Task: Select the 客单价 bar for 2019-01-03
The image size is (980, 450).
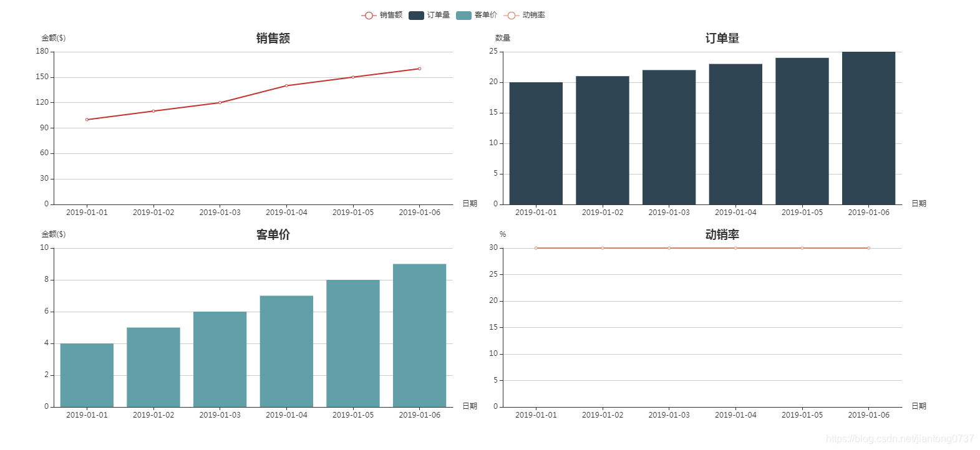Action: point(220,359)
